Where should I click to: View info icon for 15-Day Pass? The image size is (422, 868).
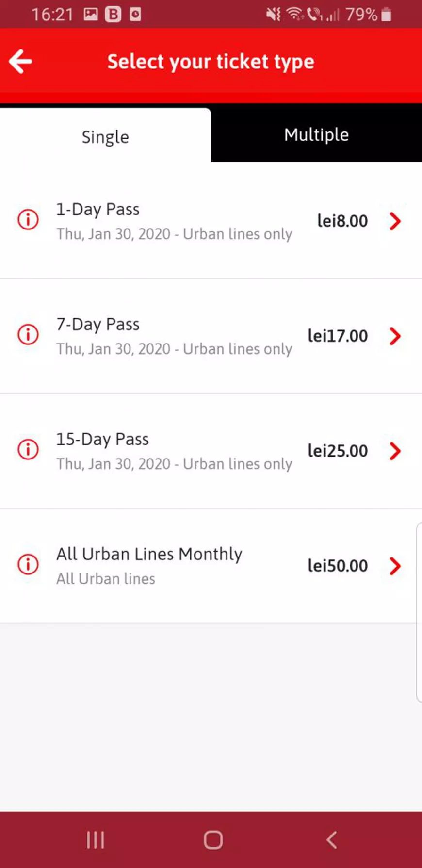(28, 450)
